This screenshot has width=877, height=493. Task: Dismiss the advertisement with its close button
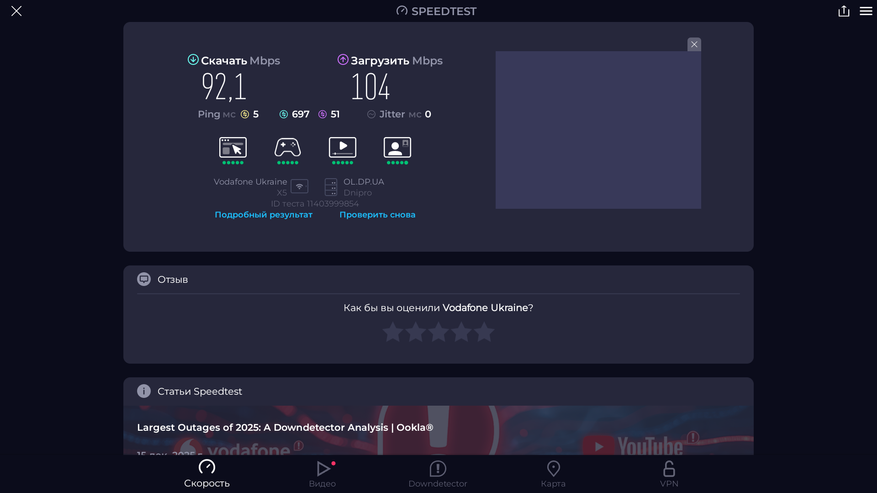tap(694, 44)
